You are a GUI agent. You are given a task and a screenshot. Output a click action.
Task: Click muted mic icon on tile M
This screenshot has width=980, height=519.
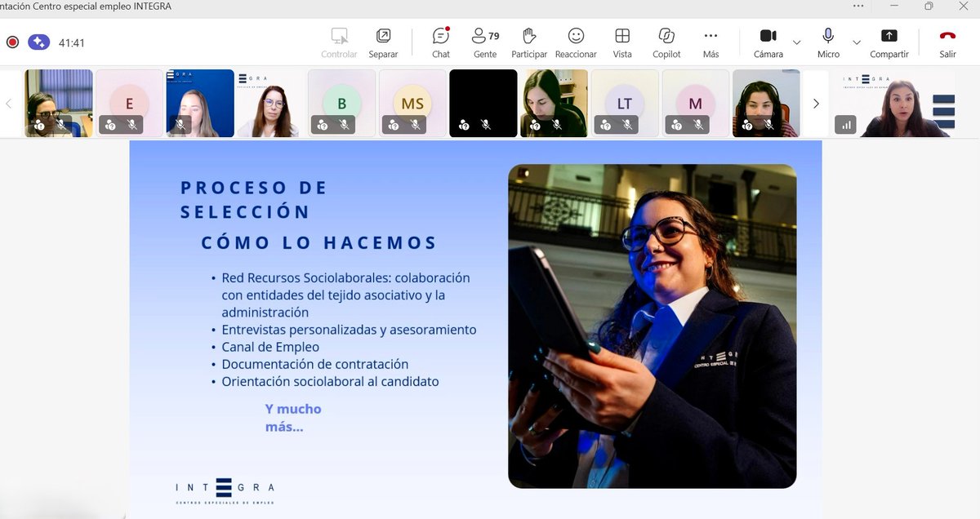[698, 125]
